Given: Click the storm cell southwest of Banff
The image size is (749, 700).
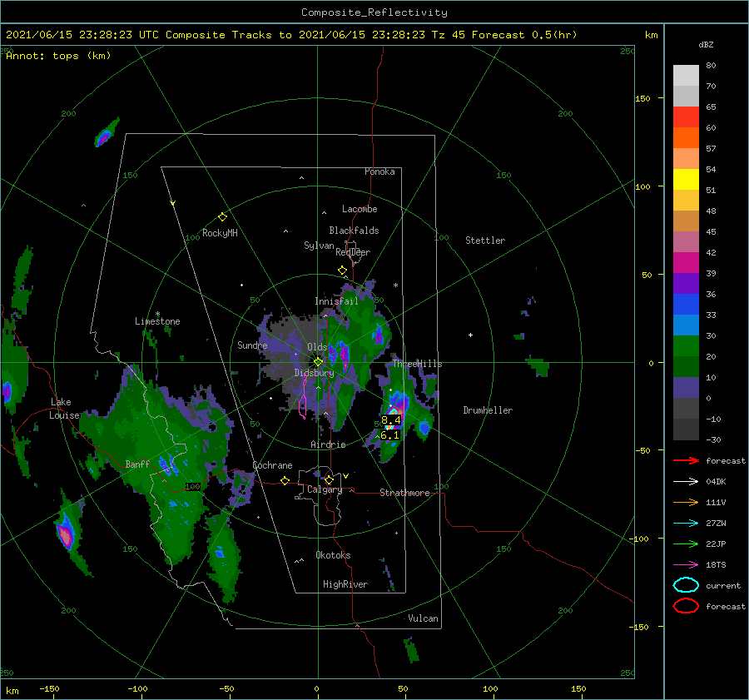Looking at the screenshot, I should point(66,534).
